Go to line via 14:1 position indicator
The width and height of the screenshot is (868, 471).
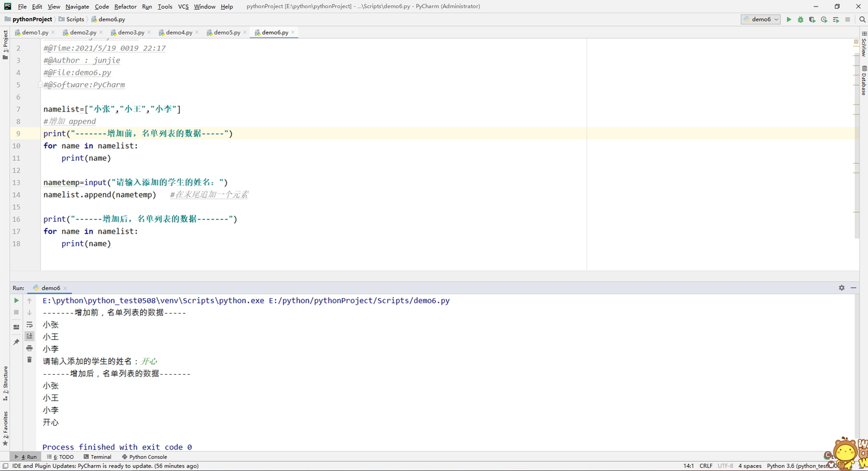[688, 466]
